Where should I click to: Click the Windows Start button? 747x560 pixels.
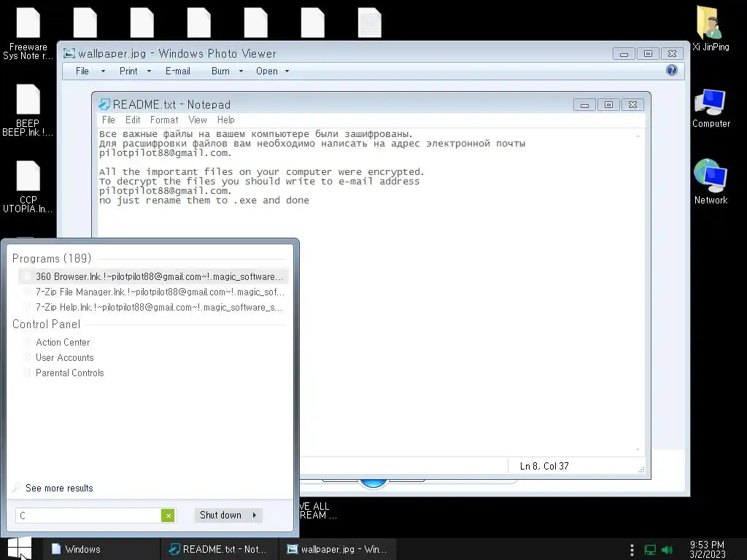(x=20, y=548)
